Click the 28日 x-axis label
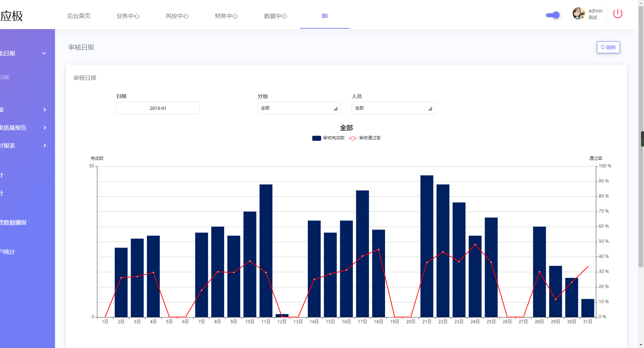Viewport: 644px width, 348px height. coord(539,322)
